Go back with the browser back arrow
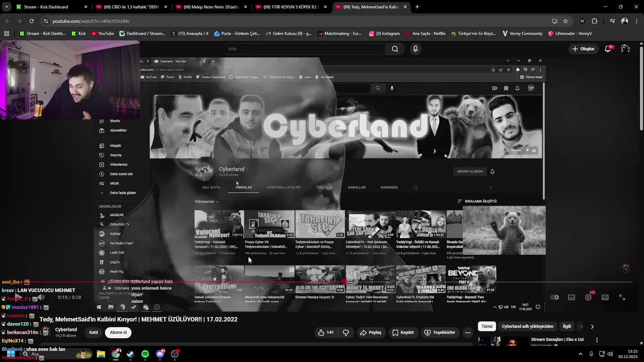644x362 pixels. [x=7, y=21]
